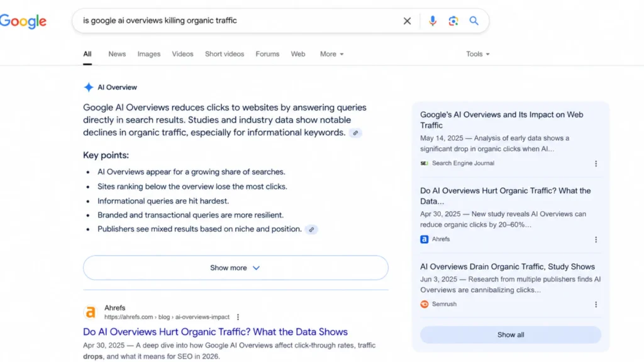This screenshot has height=362, width=644.
Task: Click the ahrefs.com breadcrumb URL
Action: (x=167, y=317)
